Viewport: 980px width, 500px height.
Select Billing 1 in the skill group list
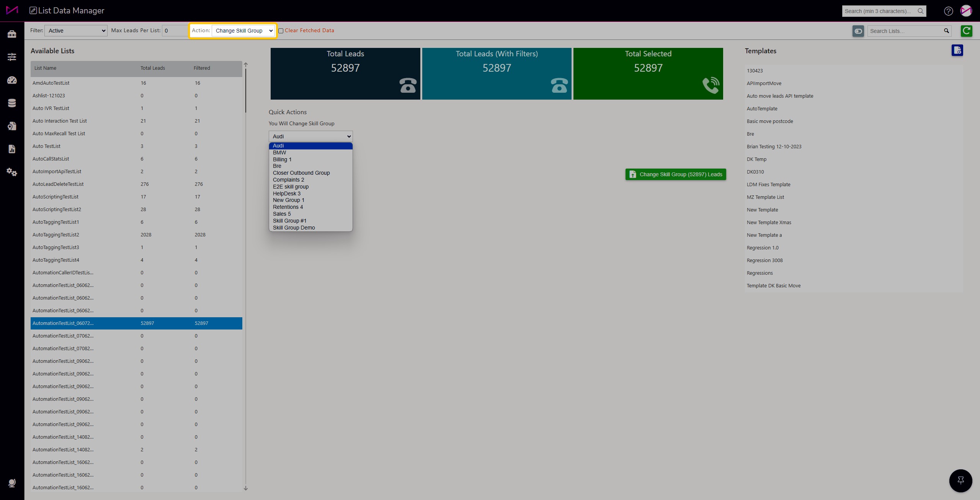[310, 159]
